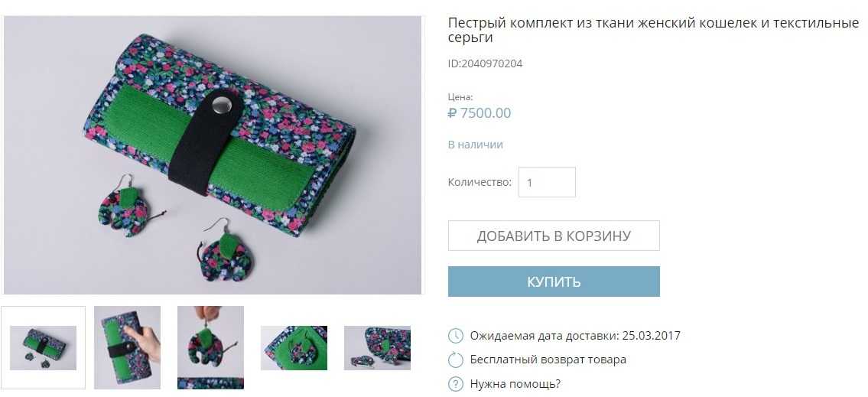The width and height of the screenshot is (868, 397).
Task: Click the product ID:2040970204 text
Action: 485,63
